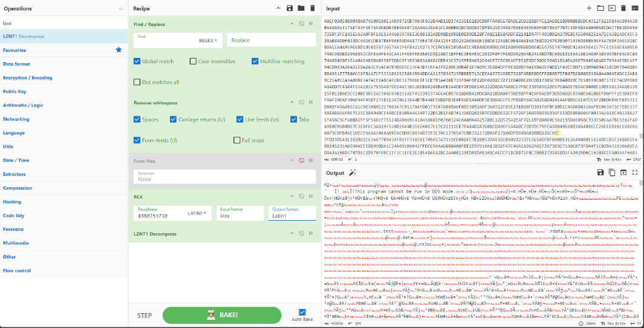Open the REGEX find type dropdown

(208, 41)
